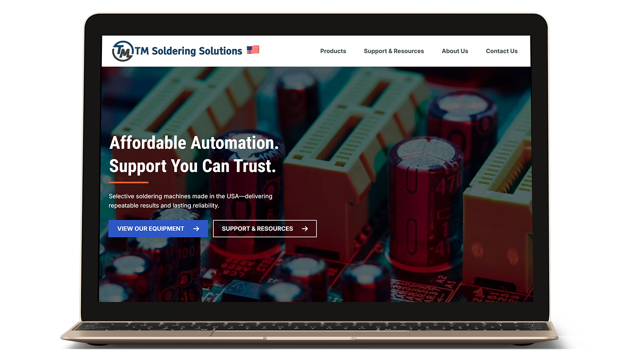Click the Support You Can Trust heading
The image size is (644, 360).
[x=192, y=166]
